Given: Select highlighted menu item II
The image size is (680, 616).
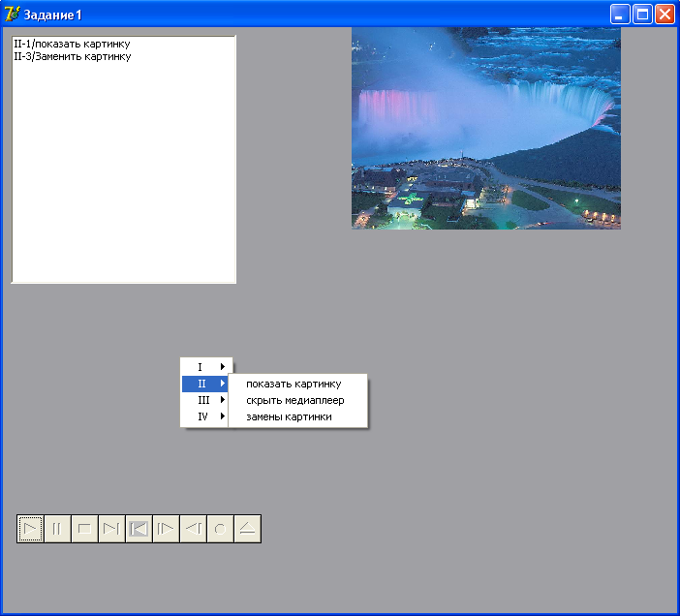Looking at the screenshot, I should [x=204, y=384].
